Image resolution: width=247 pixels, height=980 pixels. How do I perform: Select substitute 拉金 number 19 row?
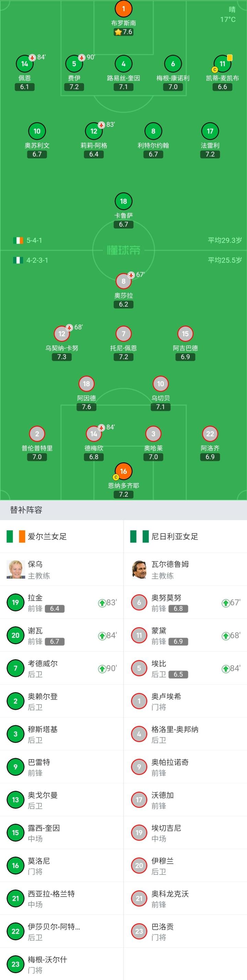click(62, 603)
